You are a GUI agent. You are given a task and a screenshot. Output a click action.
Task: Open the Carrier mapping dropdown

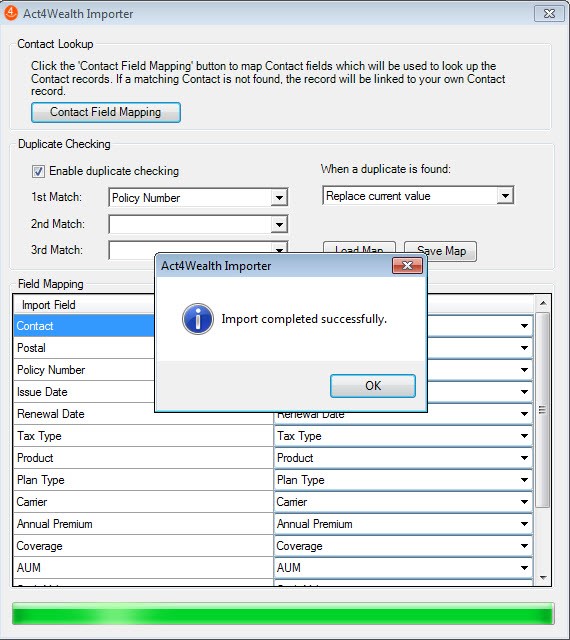[524, 502]
